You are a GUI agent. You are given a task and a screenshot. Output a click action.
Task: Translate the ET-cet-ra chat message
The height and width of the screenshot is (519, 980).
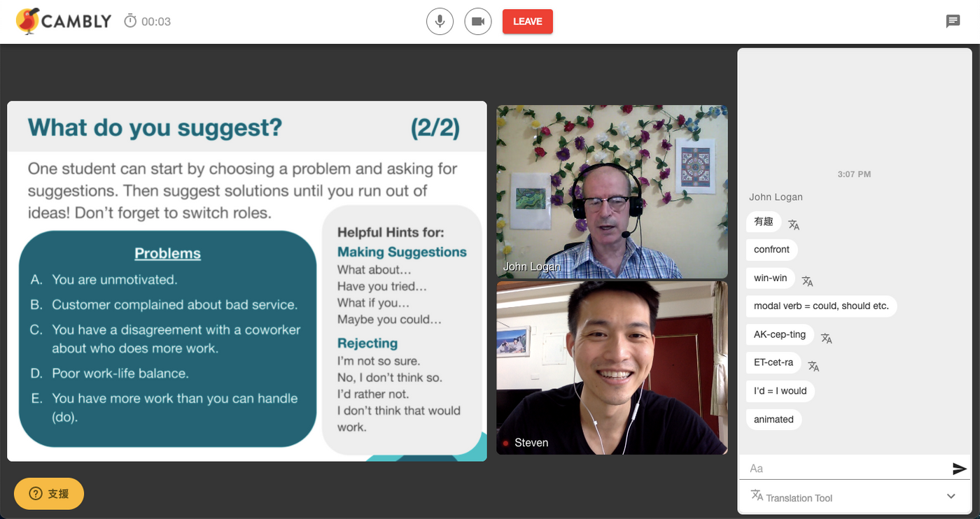pyautogui.click(x=813, y=366)
